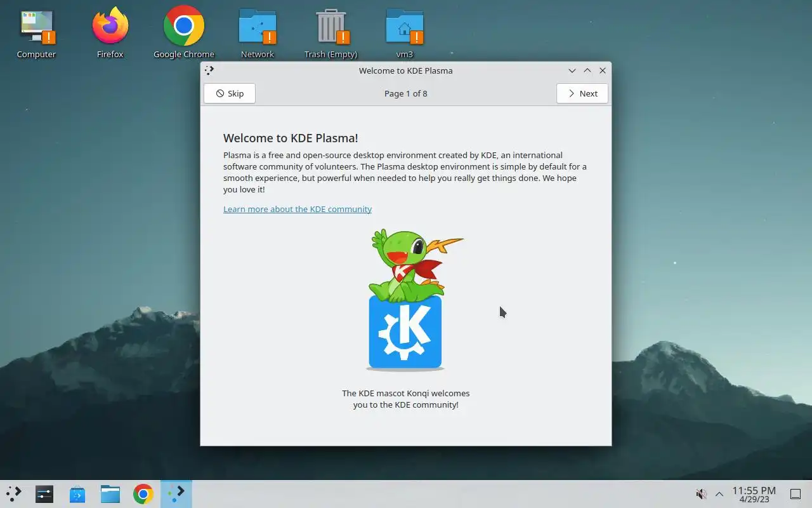Select the Welcome Center taskbar entry
Image resolution: width=812 pixels, height=508 pixels.
tap(176, 494)
